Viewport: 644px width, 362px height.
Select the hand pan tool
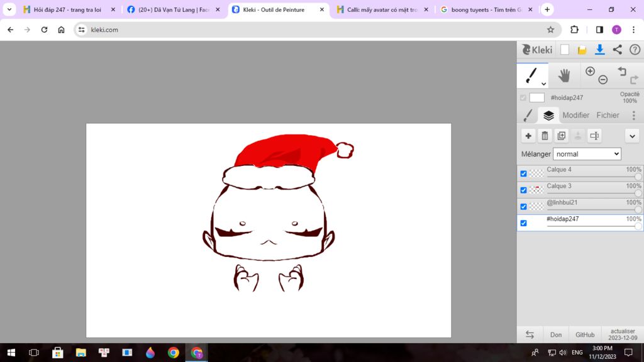coord(564,75)
